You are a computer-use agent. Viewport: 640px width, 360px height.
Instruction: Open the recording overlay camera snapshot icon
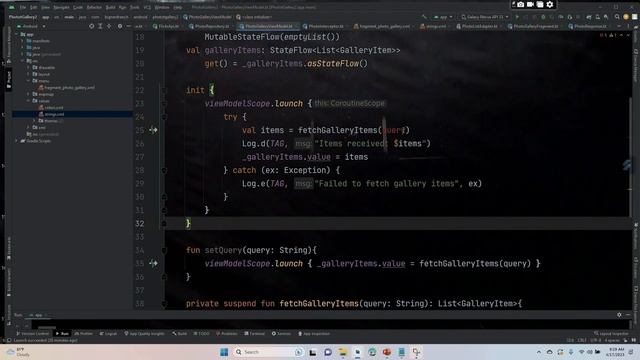tap(521, 4)
